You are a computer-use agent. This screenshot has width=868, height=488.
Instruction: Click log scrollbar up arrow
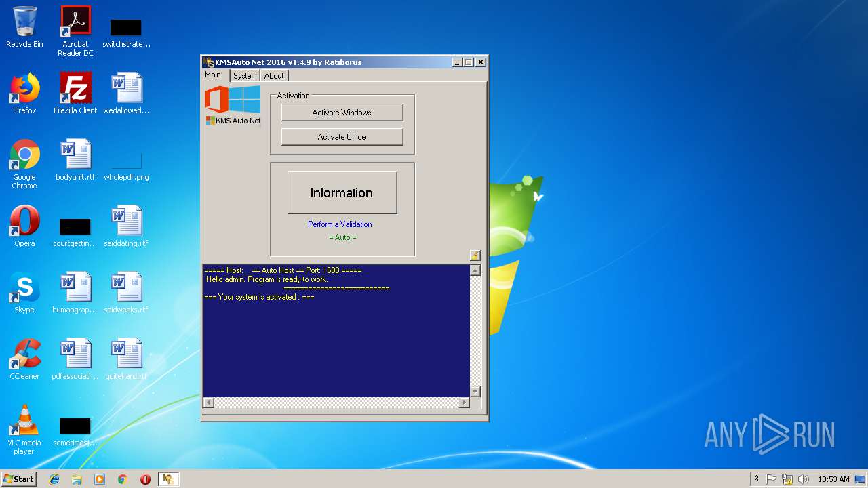pyautogui.click(x=475, y=270)
